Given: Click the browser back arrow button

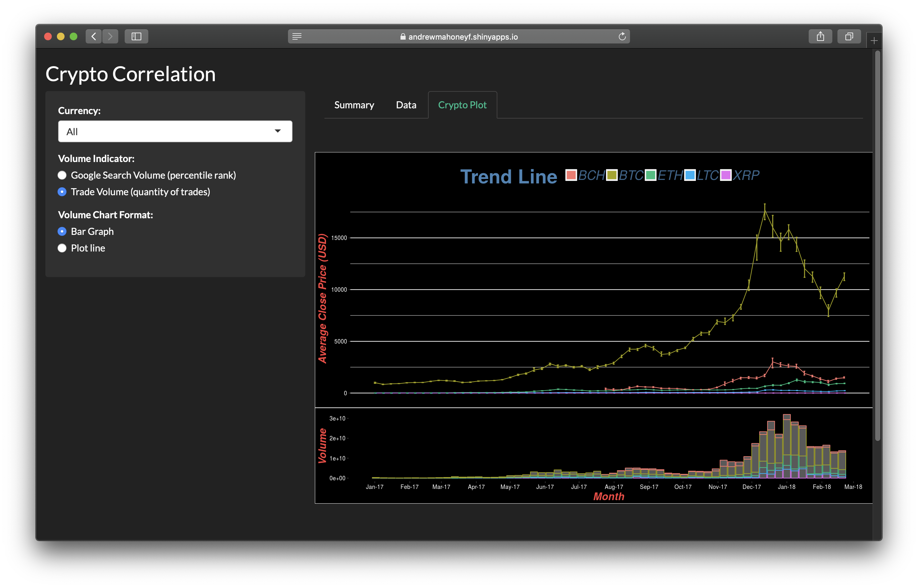Looking at the screenshot, I should point(94,37).
